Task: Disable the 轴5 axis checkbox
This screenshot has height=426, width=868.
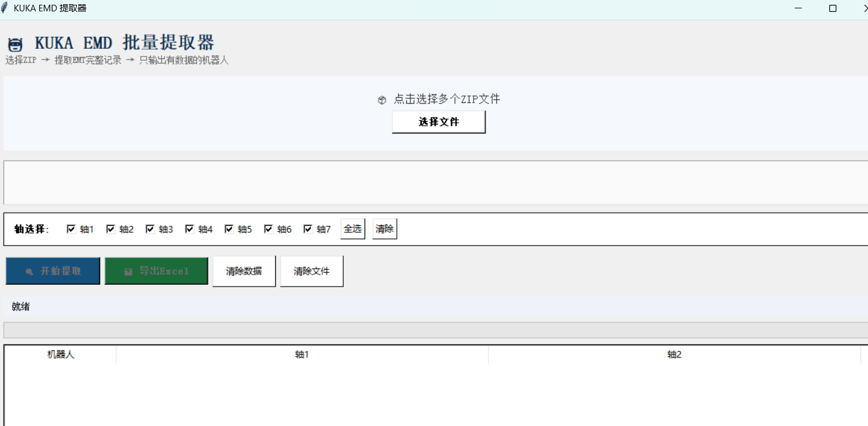Action: [x=229, y=229]
